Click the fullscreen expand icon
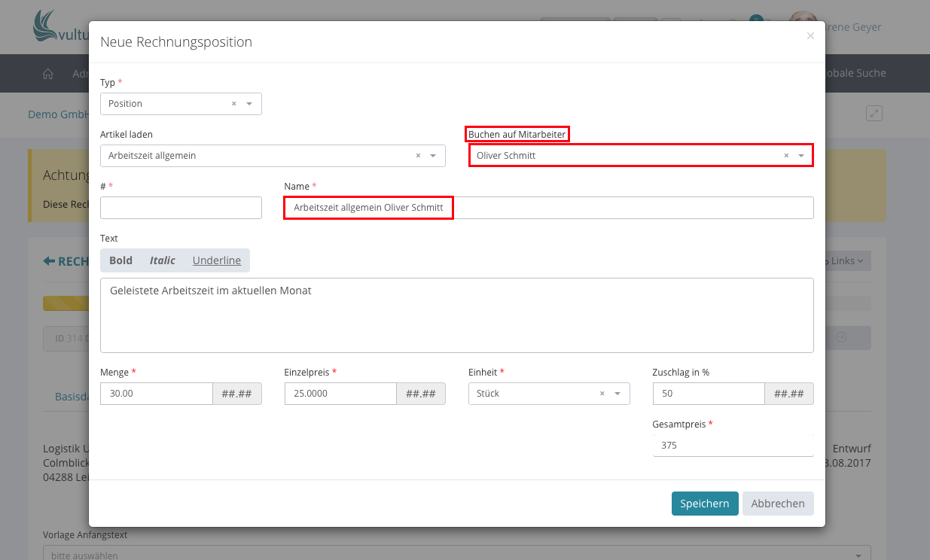 click(x=874, y=114)
